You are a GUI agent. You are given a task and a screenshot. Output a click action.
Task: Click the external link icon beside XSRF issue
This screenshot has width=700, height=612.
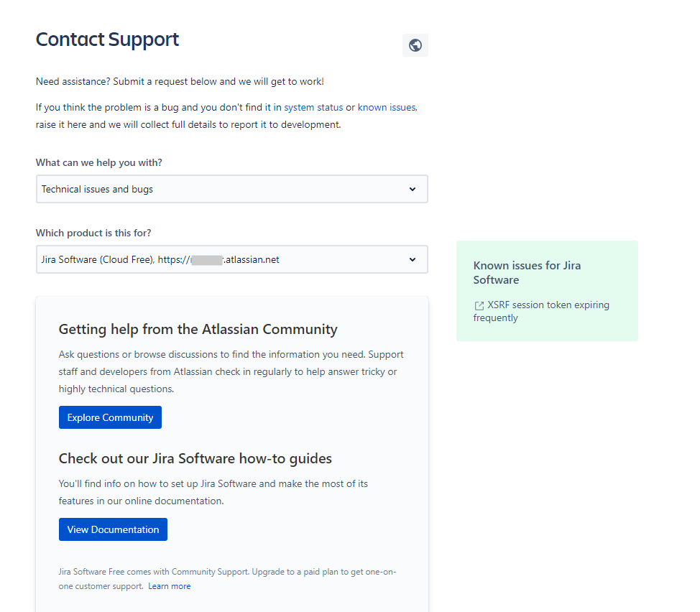(479, 305)
